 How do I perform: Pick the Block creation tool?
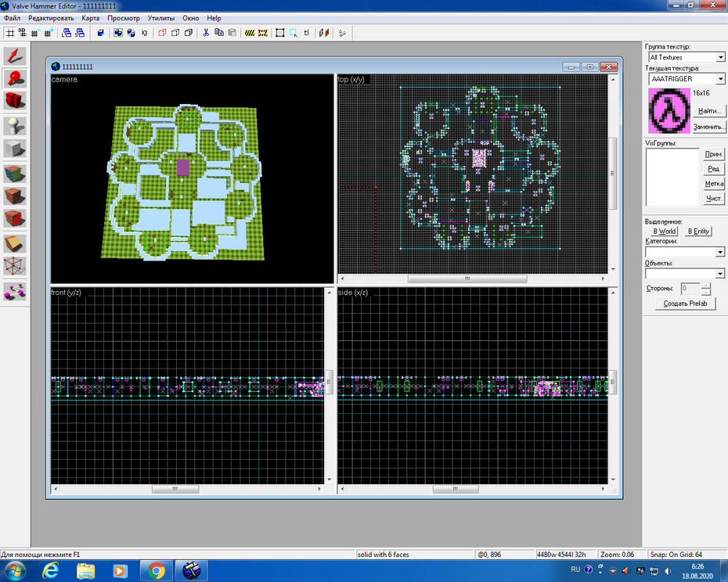tap(15, 149)
